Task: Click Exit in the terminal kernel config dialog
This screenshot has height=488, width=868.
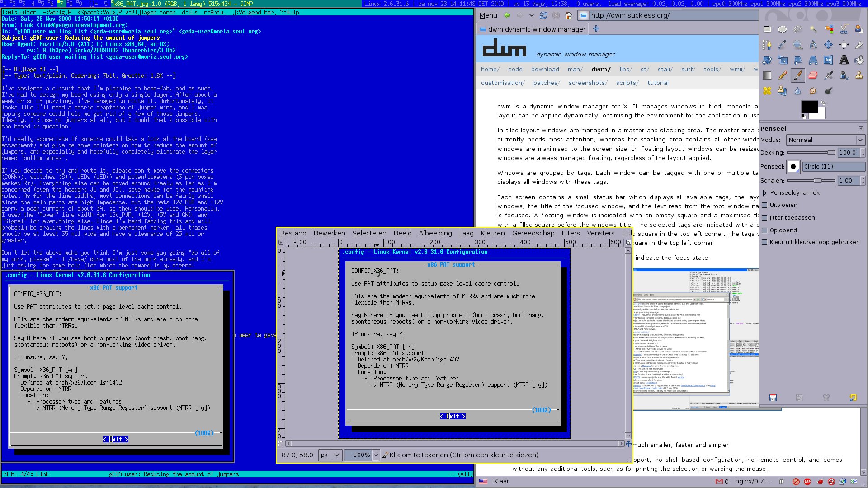Action: 115,440
